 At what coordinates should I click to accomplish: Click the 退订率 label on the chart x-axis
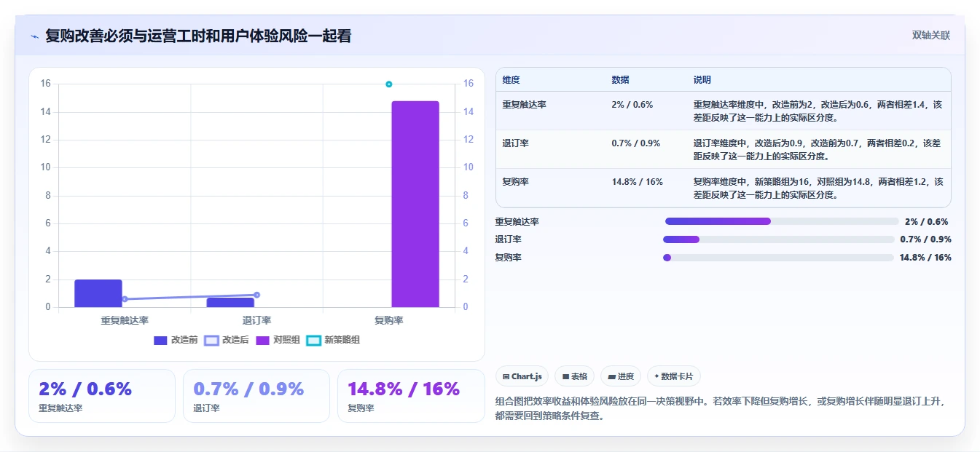(256, 320)
